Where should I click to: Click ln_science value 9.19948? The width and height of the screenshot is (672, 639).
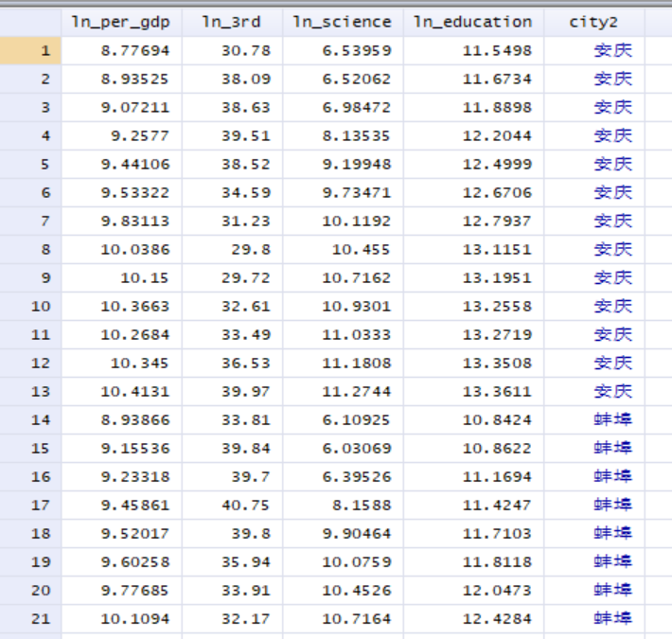pos(357,164)
